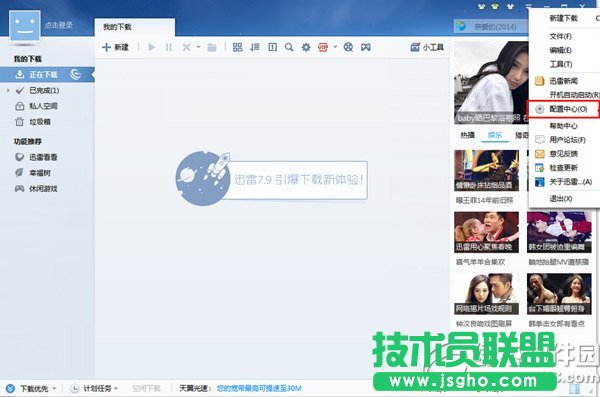This screenshot has height=397, width=600.
Task: Choose 退出(X) to exit
Action: (x=564, y=199)
